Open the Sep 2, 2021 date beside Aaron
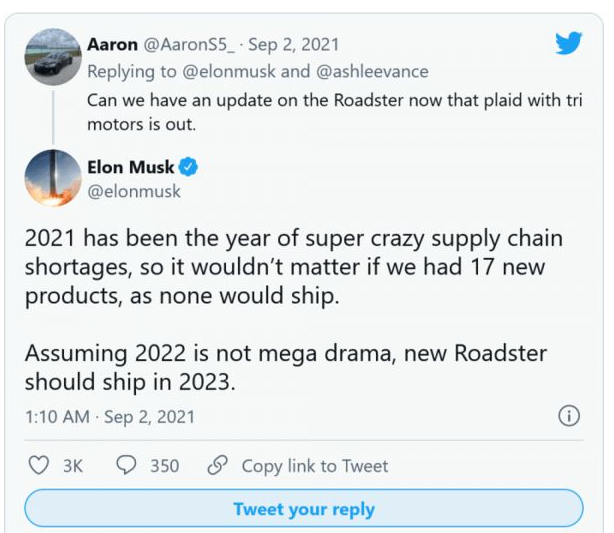Image resolution: width=614 pixels, height=533 pixels. pos(293,44)
